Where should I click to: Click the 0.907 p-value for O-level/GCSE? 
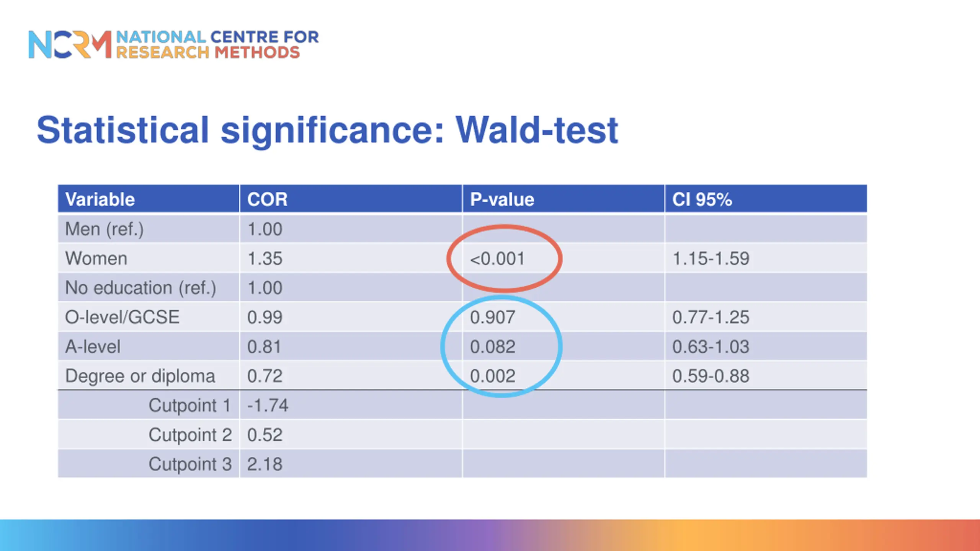[493, 317]
